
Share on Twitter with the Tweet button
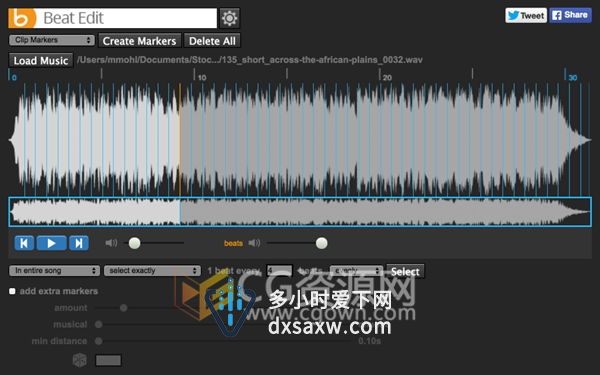point(526,15)
